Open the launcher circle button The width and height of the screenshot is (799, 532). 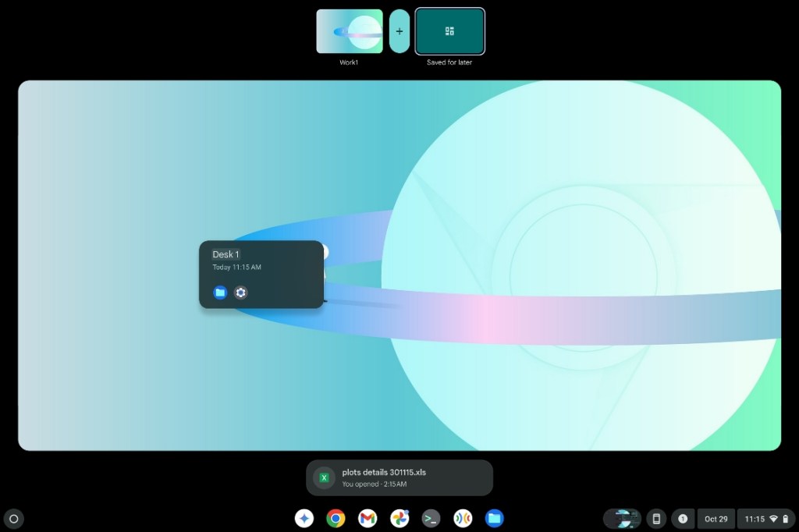pos(14,519)
